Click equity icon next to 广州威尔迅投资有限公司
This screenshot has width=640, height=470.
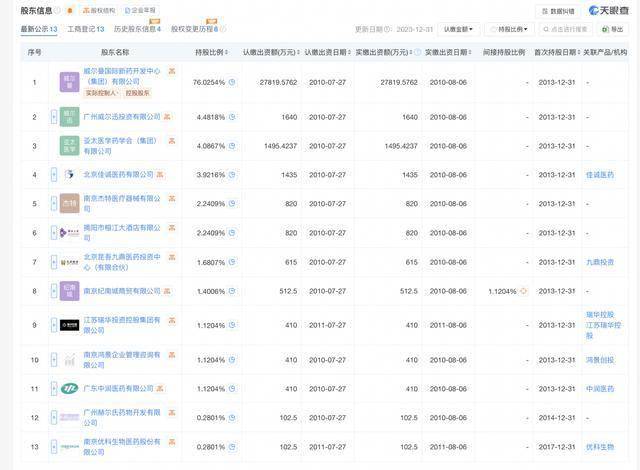pyautogui.click(x=168, y=117)
